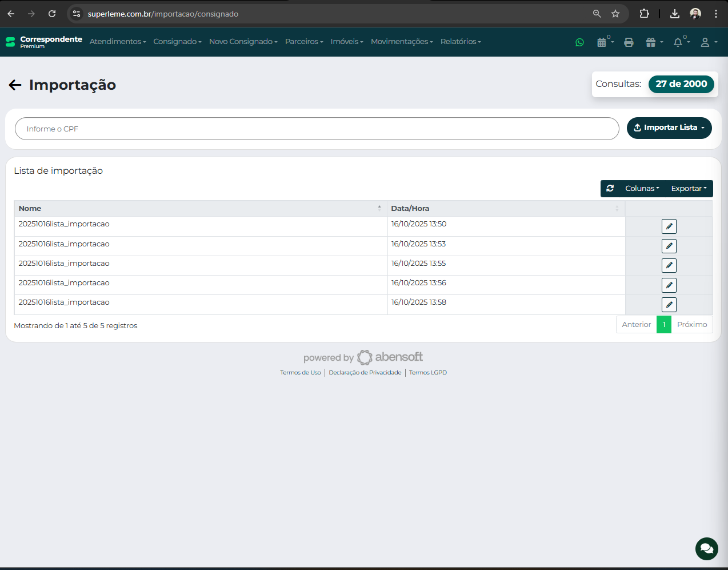Viewport: 728px width, 570px height.
Task: Open the Importar Lista dropdown
Action: click(669, 128)
